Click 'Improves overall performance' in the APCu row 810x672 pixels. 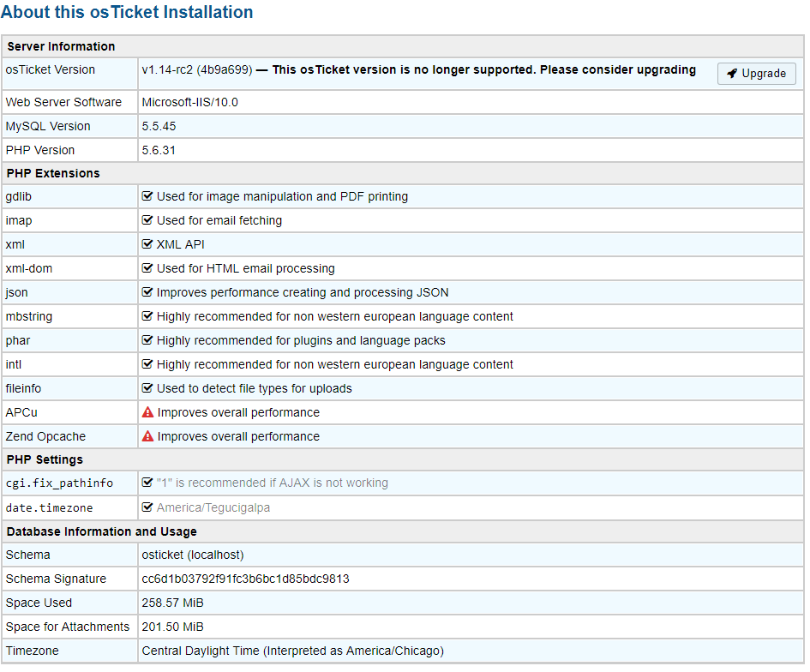click(238, 412)
